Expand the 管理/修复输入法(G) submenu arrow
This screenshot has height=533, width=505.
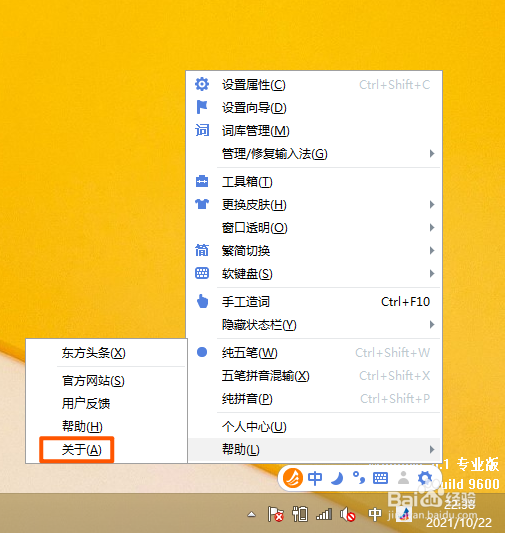(x=432, y=153)
